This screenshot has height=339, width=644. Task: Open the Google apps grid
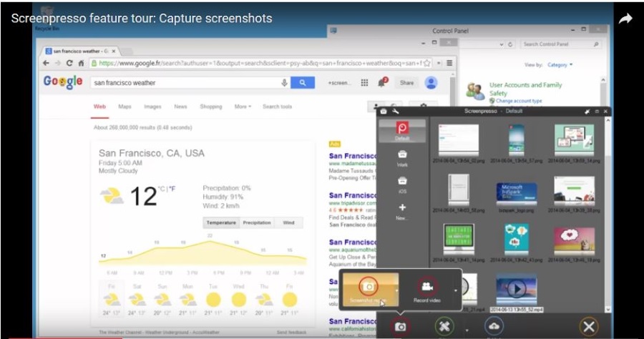pyautogui.click(x=364, y=83)
